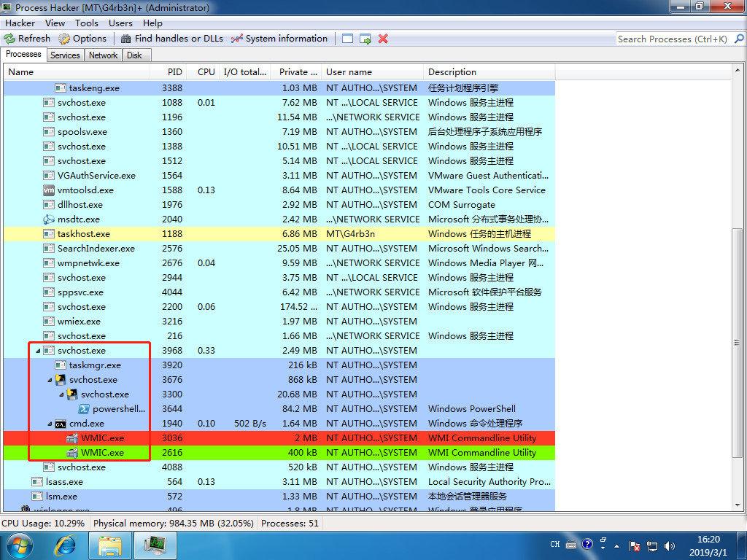Sort by the PID column header

coord(167,72)
